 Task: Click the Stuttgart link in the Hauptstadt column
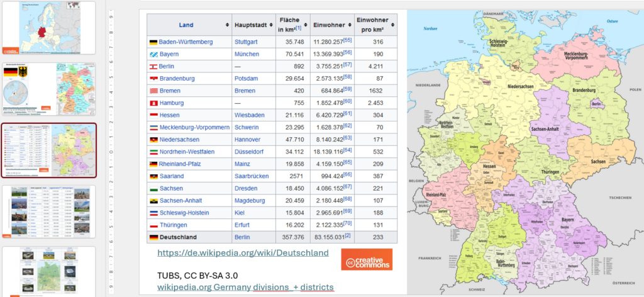pos(247,42)
